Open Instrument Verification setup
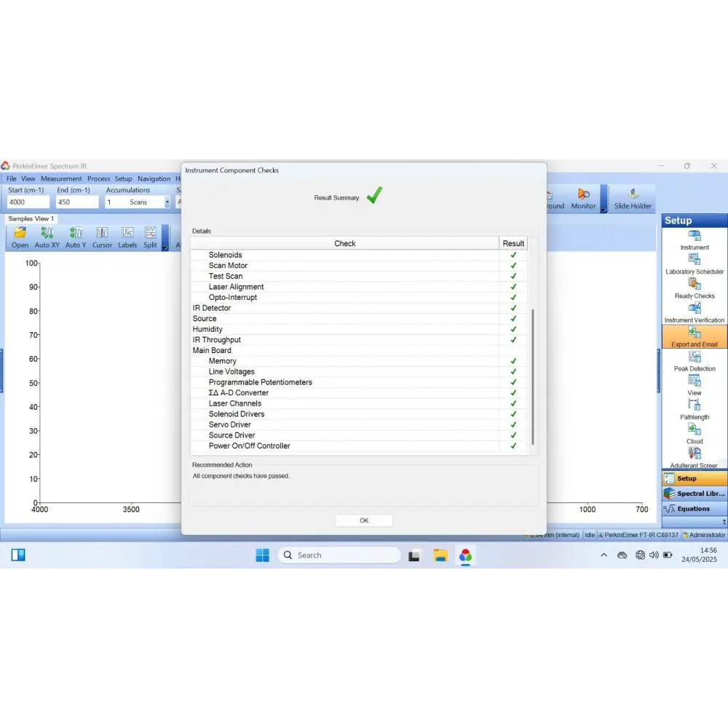 694,313
